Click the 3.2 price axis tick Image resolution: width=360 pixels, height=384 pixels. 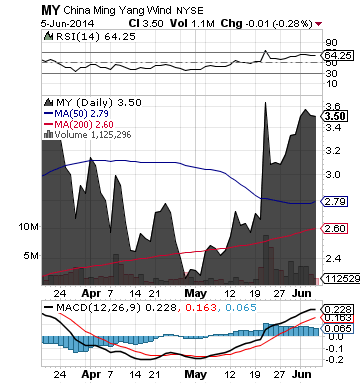tap(333, 151)
